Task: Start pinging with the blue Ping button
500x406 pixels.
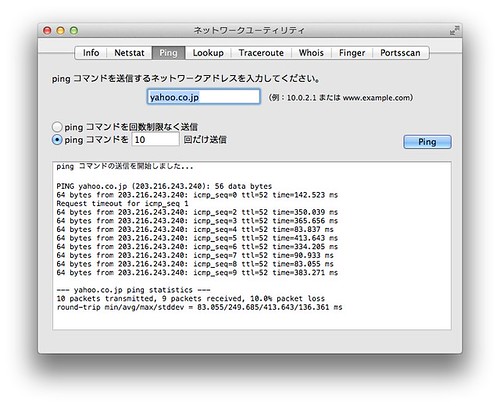Action: tap(427, 142)
